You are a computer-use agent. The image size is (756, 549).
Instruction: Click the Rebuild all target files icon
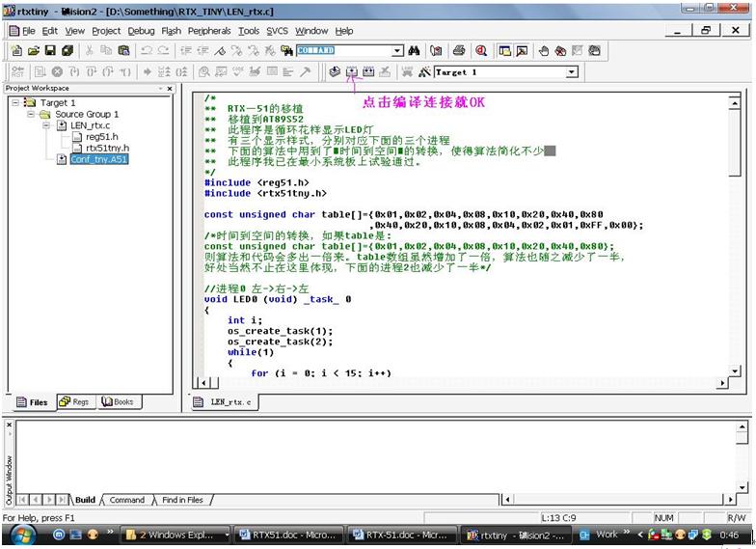[x=368, y=72]
